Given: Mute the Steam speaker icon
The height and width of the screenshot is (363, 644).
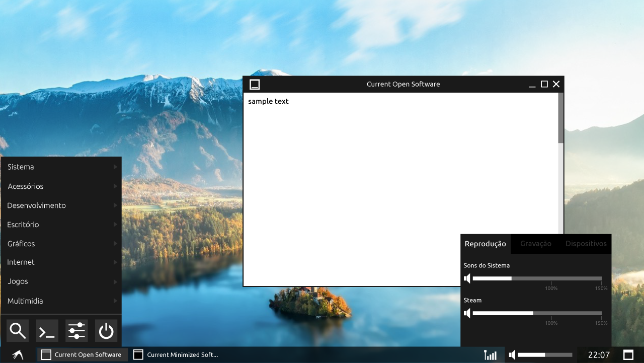Looking at the screenshot, I should 467,313.
